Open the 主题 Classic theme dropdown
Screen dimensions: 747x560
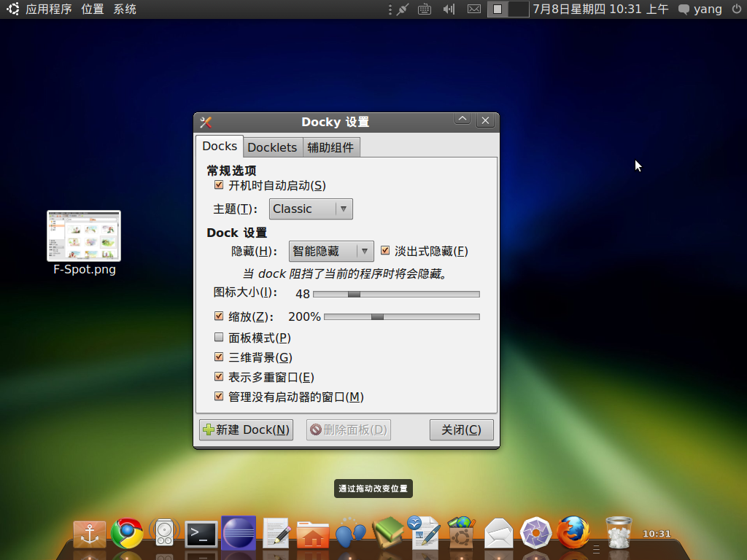pyautogui.click(x=311, y=209)
